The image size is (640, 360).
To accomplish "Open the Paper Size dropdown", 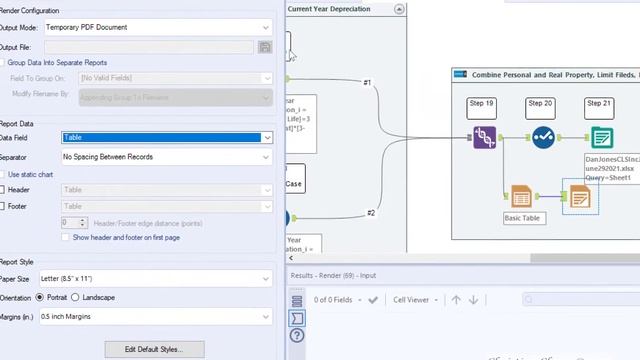I will point(156,279).
